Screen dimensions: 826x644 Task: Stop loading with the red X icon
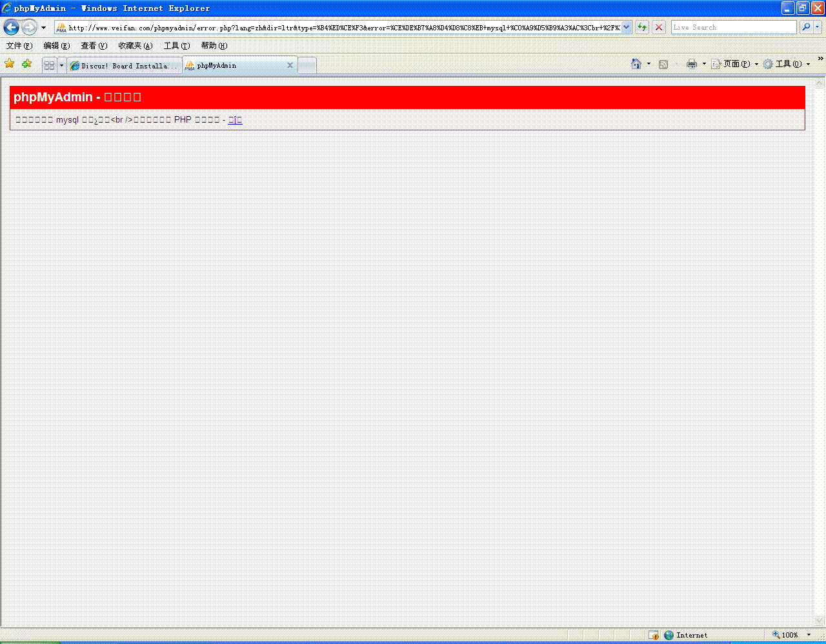(659, 27)
